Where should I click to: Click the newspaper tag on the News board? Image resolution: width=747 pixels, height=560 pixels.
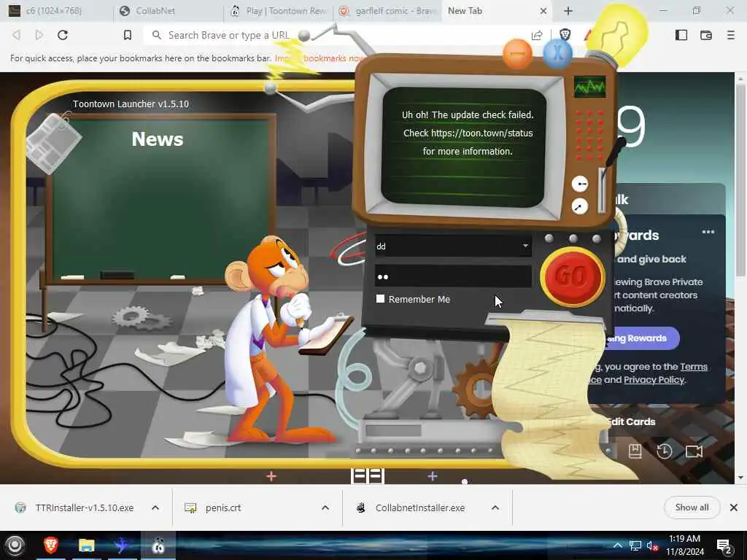(x=53, y=143)
